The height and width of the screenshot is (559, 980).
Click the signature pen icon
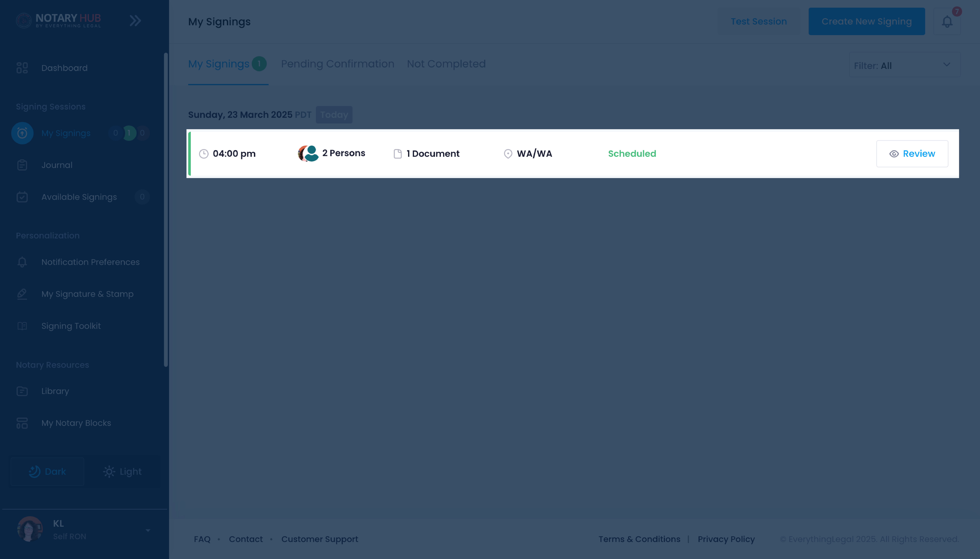coord(22,294)
